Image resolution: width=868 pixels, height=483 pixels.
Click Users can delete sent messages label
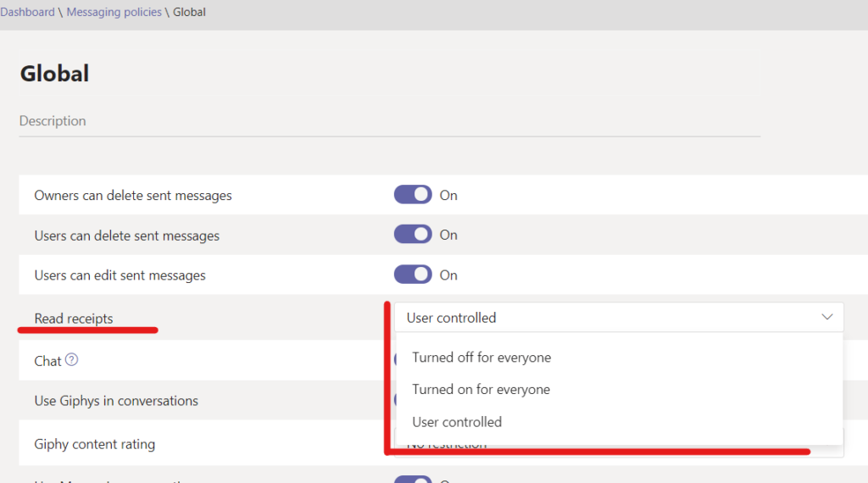coord(127,236)
